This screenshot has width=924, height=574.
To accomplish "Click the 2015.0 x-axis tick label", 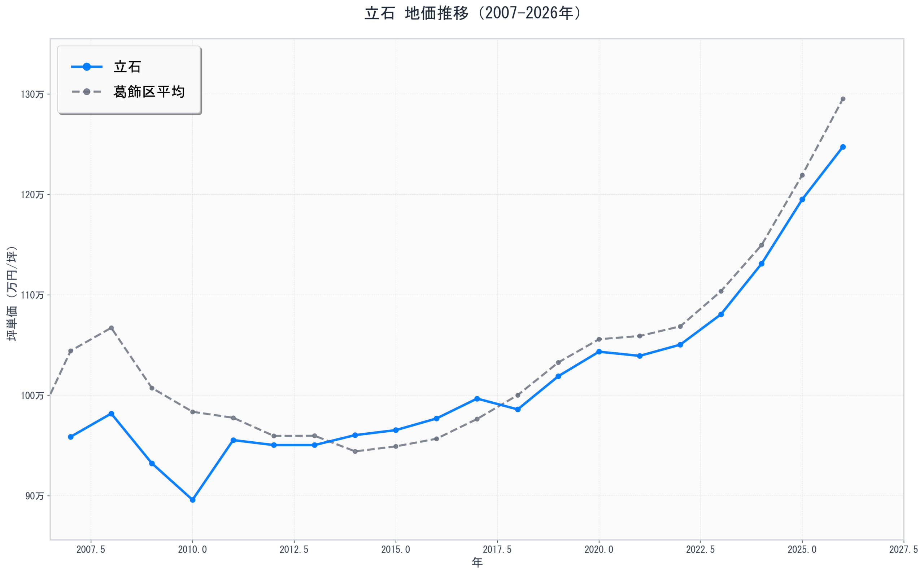I will click(396, 550).
